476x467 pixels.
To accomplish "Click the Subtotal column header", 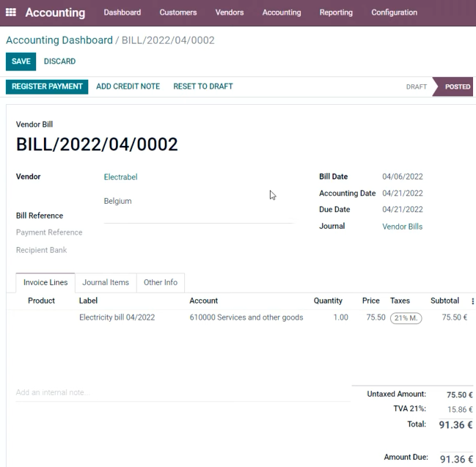I will coord(444,301).
